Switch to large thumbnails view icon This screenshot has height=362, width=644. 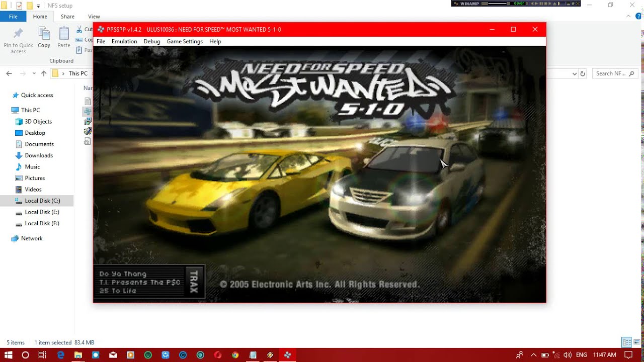(x=636, y=342)
